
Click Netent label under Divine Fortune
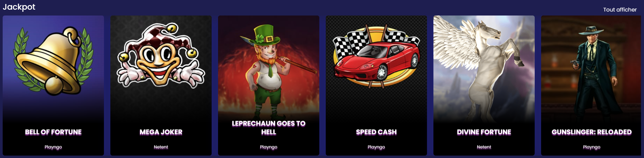click(484, 147)
